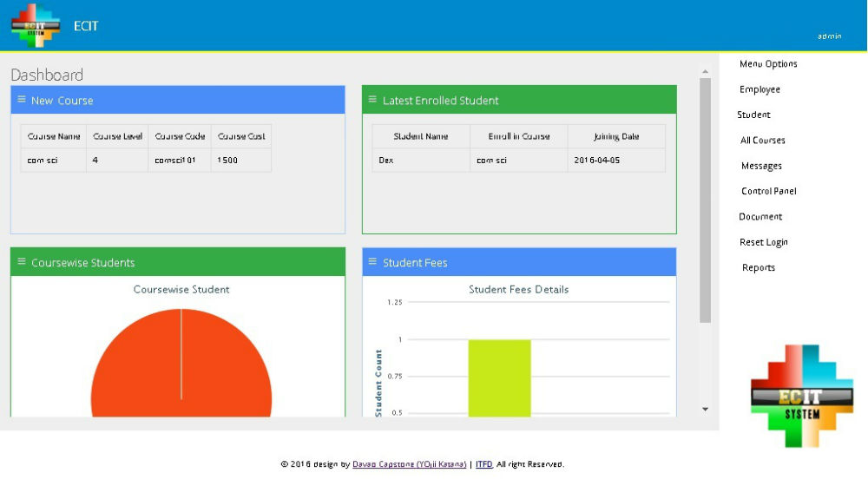Viewport: 868px width, 486px height.
Task: Select the '2016-04-05' joining date cell
Action: pos(616,160)
